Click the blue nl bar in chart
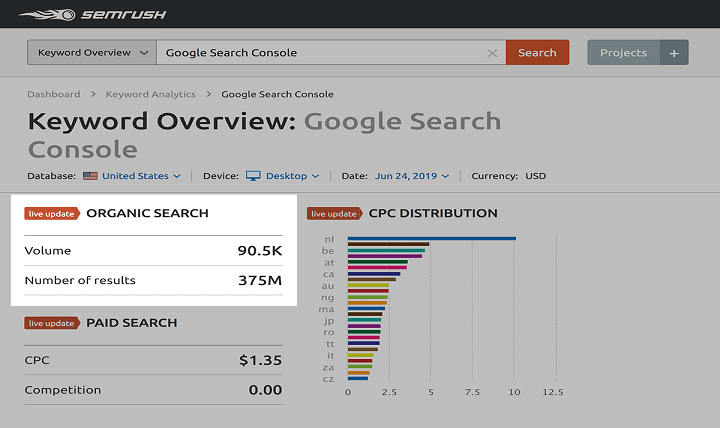The image size is (720, 428). tap(431, 238)
